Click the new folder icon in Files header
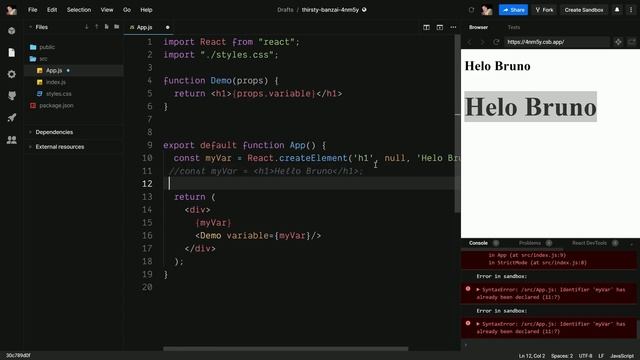This screenshot has height=360, width=640. (x=117, y=27)
